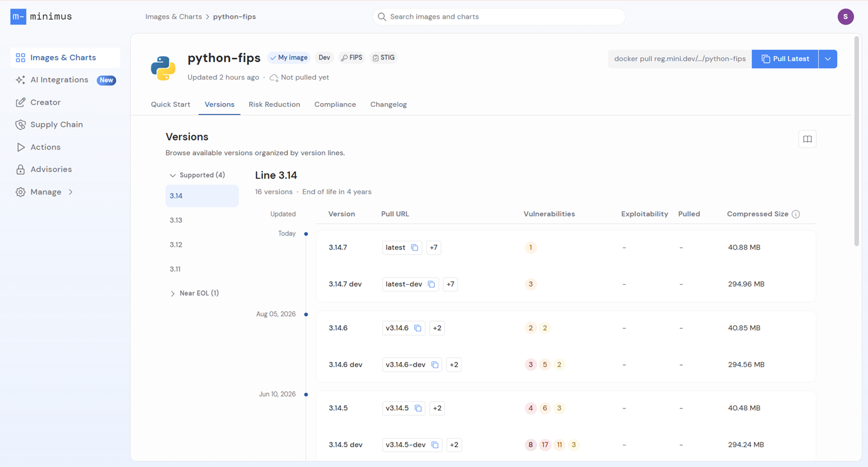Click Images & Charts breadcrumb link
The width and height of the screenshot is (868, 467).
(x=174, y=17)
